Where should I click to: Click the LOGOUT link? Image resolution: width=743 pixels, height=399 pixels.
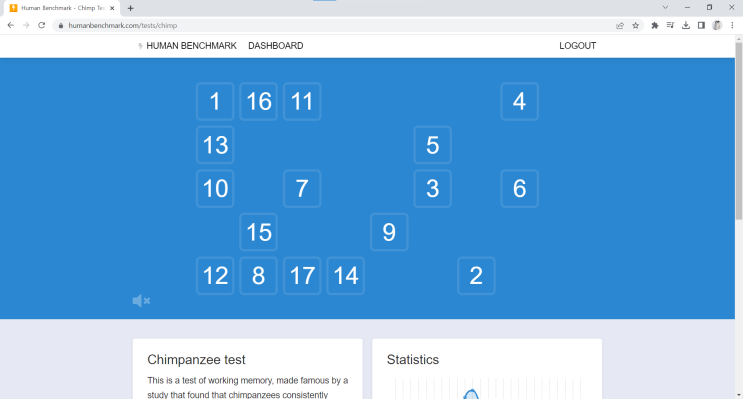(578, 46)
